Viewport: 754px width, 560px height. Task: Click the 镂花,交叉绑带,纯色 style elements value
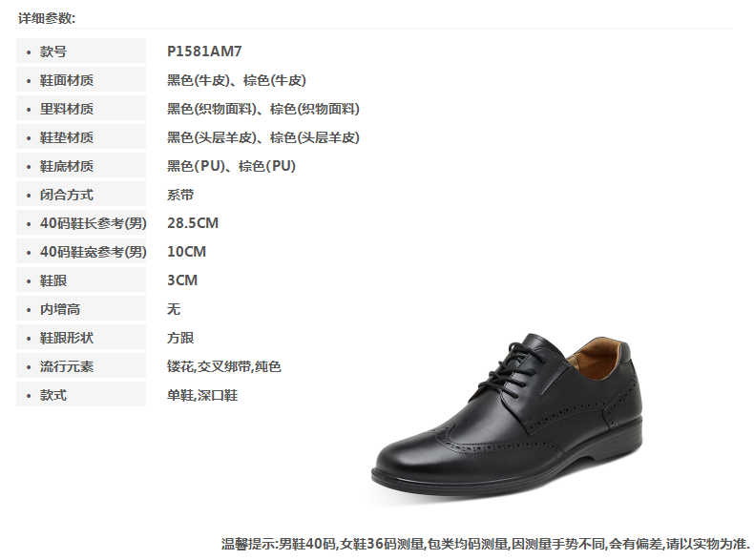point(224,366)
